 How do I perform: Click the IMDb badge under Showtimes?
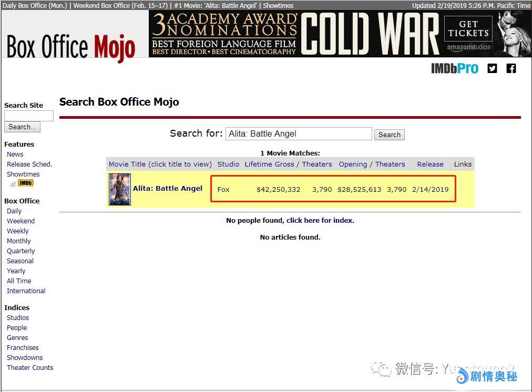[x=26, y=183]
